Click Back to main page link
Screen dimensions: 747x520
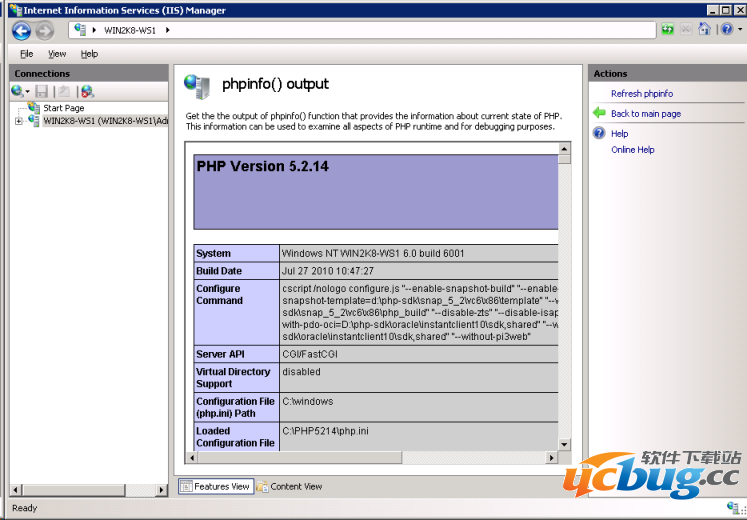tap(646, 114)
